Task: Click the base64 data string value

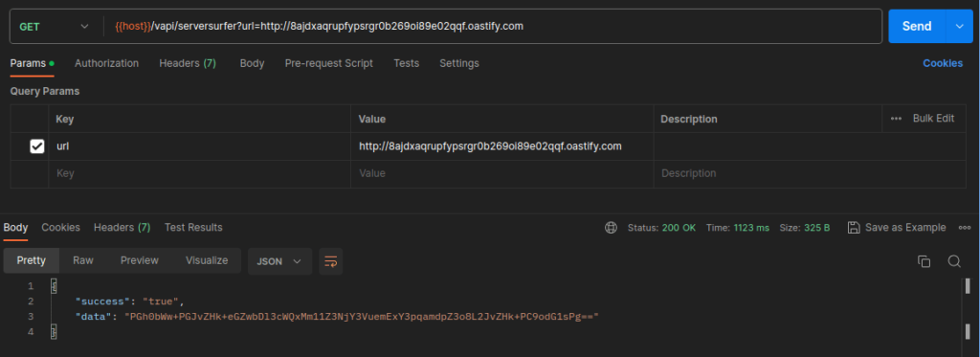Action: click(x=361, y=317)
